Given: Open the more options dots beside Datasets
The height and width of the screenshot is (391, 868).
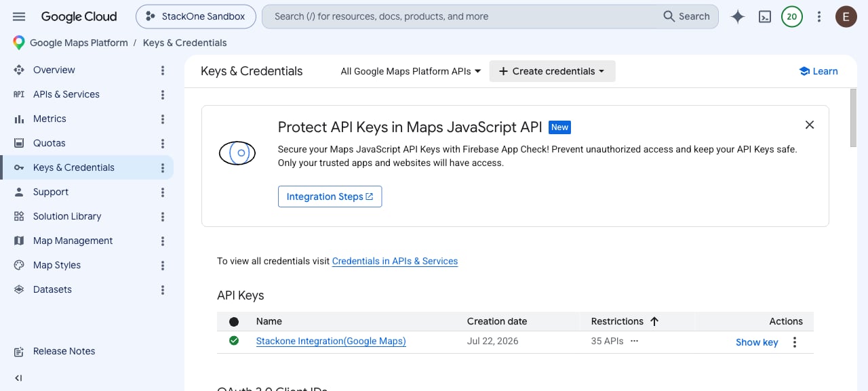Looking at the screenshot, I should pos(163,290).
